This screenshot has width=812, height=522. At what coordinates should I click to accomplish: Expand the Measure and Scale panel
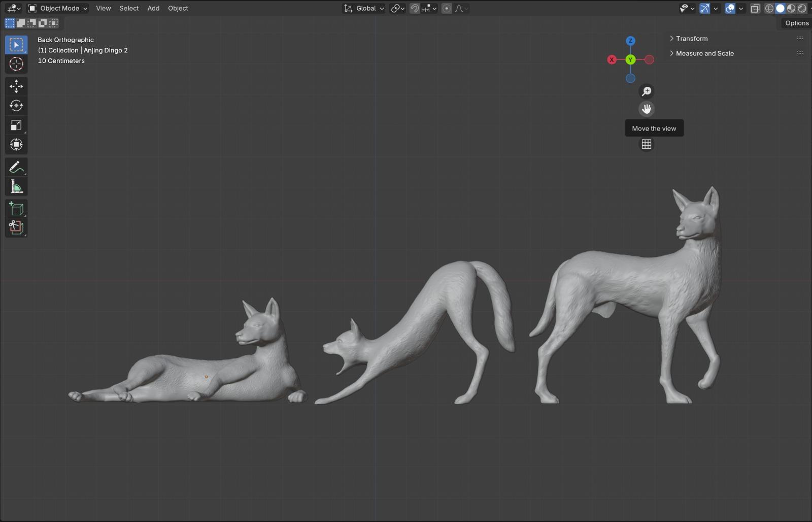pos(704,53)
